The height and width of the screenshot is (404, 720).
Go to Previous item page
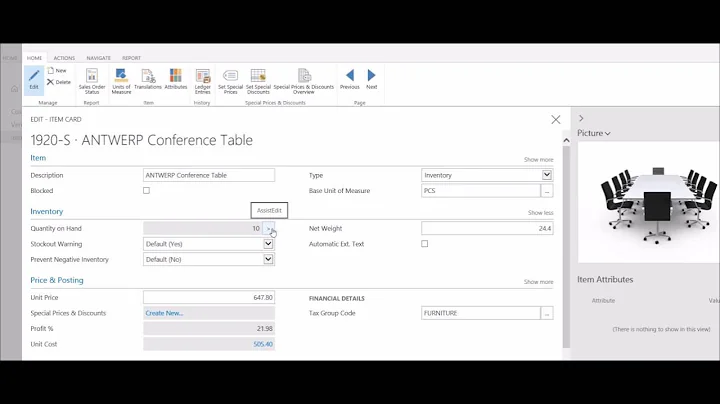[349, 79]
